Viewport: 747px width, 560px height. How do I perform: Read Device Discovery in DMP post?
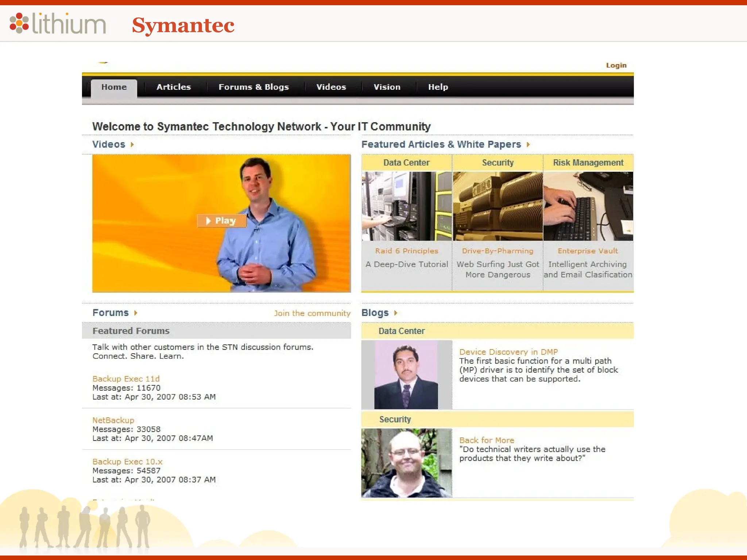[508, 352]
